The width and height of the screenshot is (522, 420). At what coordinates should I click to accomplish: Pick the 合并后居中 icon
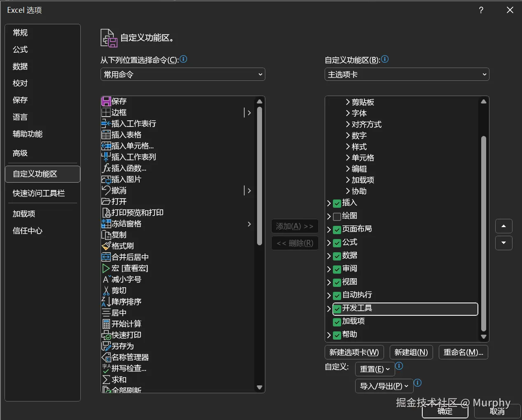click(106, 257)
